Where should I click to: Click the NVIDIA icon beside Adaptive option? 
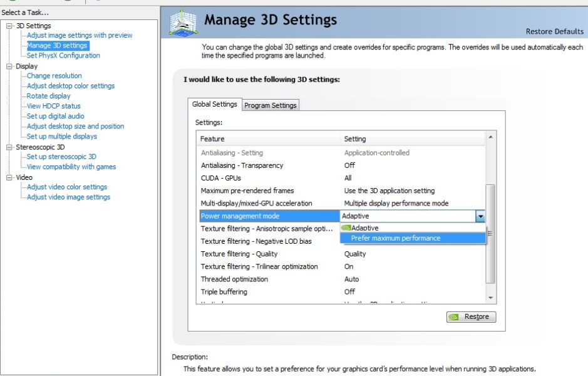tap(346, 228)
